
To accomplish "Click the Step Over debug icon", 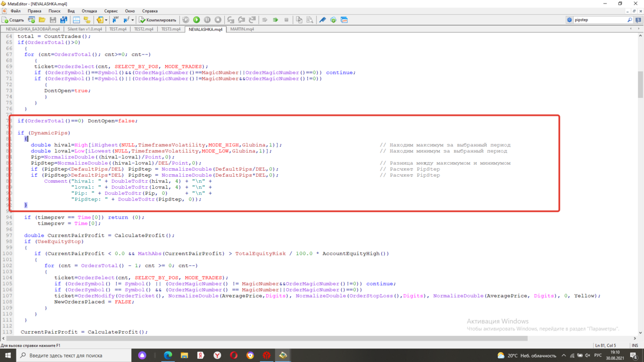I will 242,20.
